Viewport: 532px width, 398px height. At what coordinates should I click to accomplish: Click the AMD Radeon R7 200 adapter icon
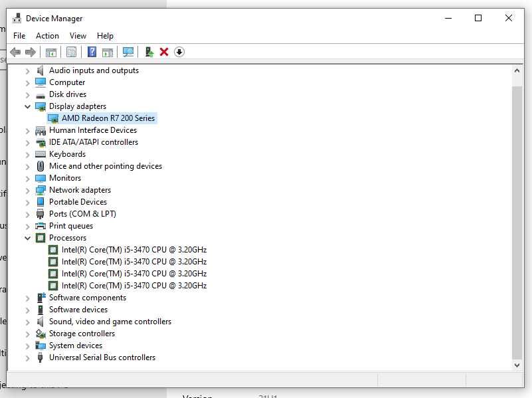click(53, 118)
